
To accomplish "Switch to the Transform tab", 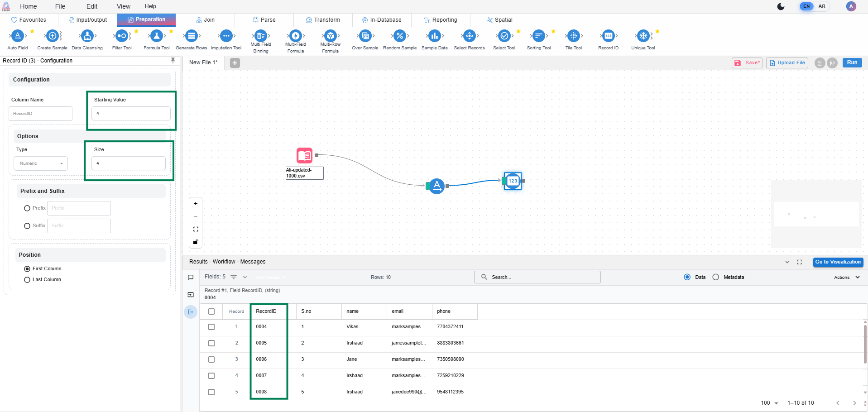I will 323,20.
